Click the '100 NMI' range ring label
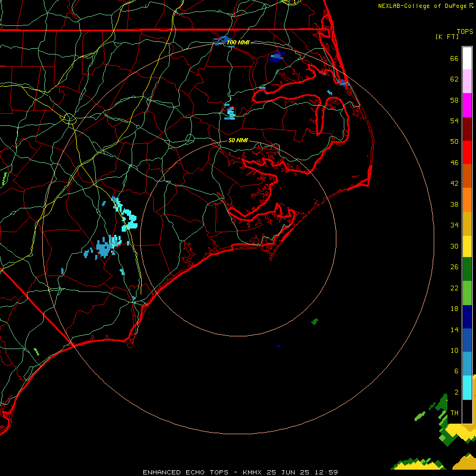This screenshot has height=476, width=476. click(238, 42)
